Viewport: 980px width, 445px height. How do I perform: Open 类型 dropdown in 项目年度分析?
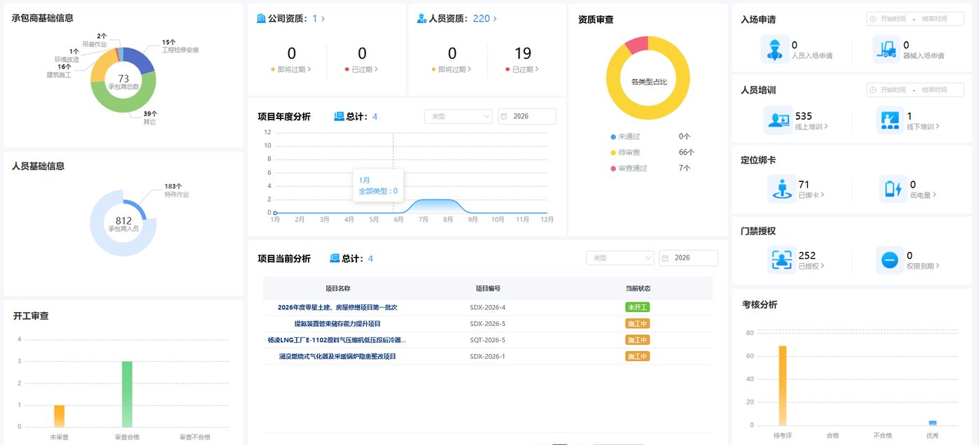[x=458, y=116]
